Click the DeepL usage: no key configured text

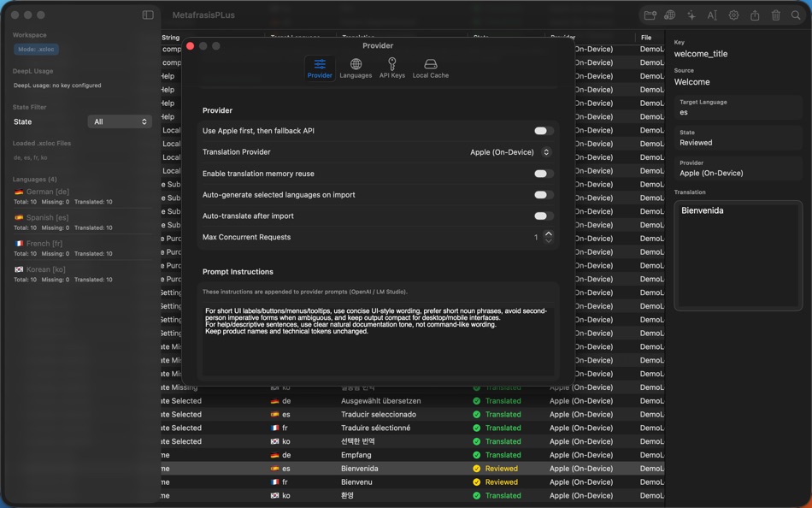(57, 86)
